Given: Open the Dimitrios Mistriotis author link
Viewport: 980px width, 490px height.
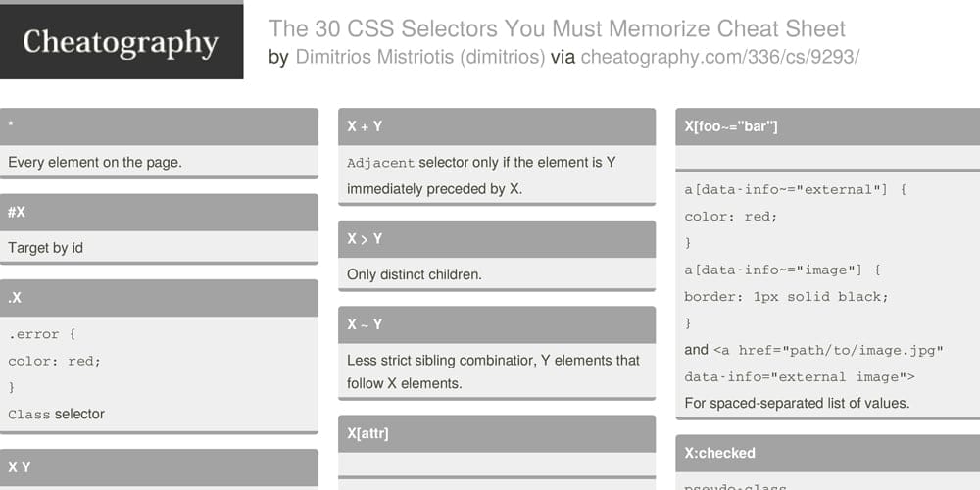Looking at the screenshot, I should [x=420, y=58].
